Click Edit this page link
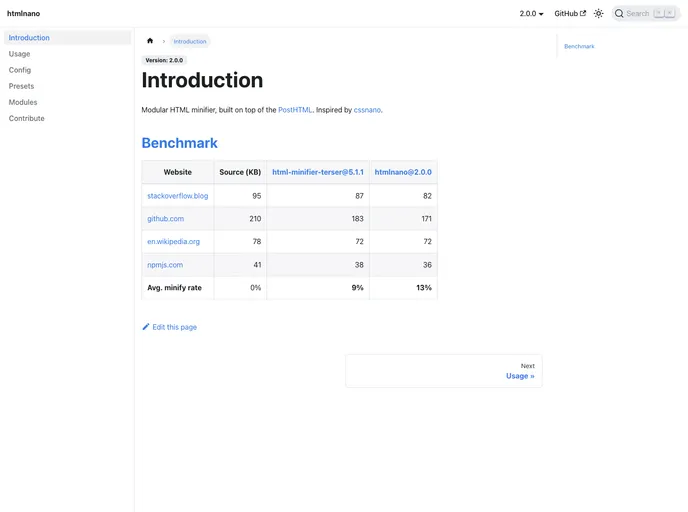The image size is (688, 512). [x=169, y=327]
